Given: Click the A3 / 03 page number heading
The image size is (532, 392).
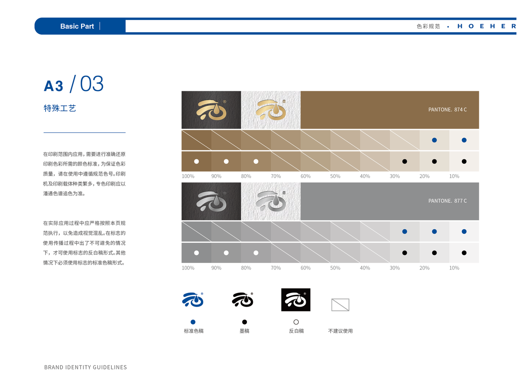Looking at the screenshot, I should [74, 84].
